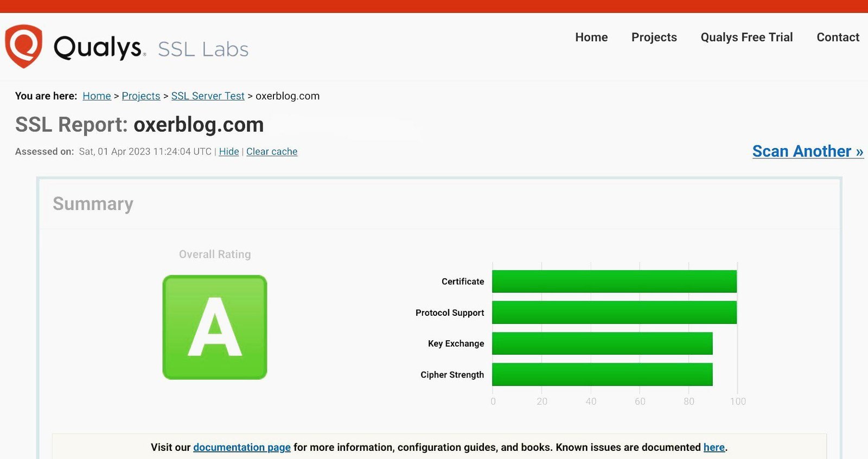Screen dimensions: 868x459
Task: Click the 'Protocol Support' chart label
Action: [x=450, y=313]
